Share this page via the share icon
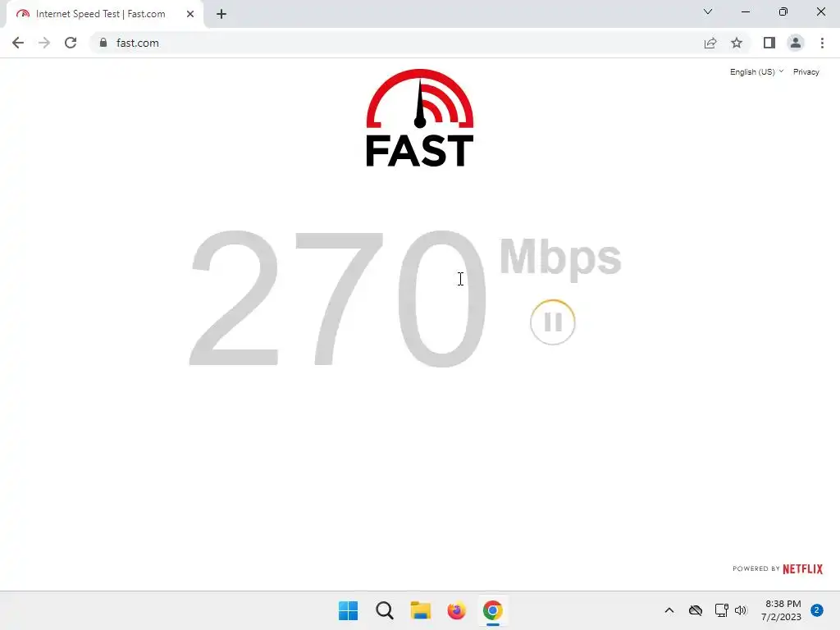840x630 pixels. (710, 43)
